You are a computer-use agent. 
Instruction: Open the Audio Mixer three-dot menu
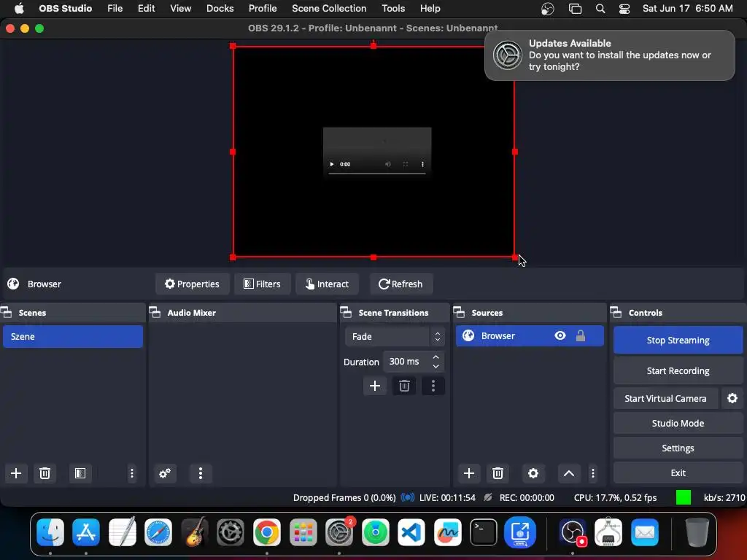[201, 473]
